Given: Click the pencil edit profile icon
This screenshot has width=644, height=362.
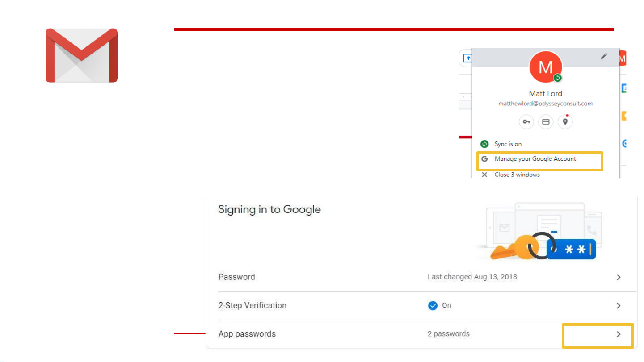Looking at the screenshot, I should (604, 56).
